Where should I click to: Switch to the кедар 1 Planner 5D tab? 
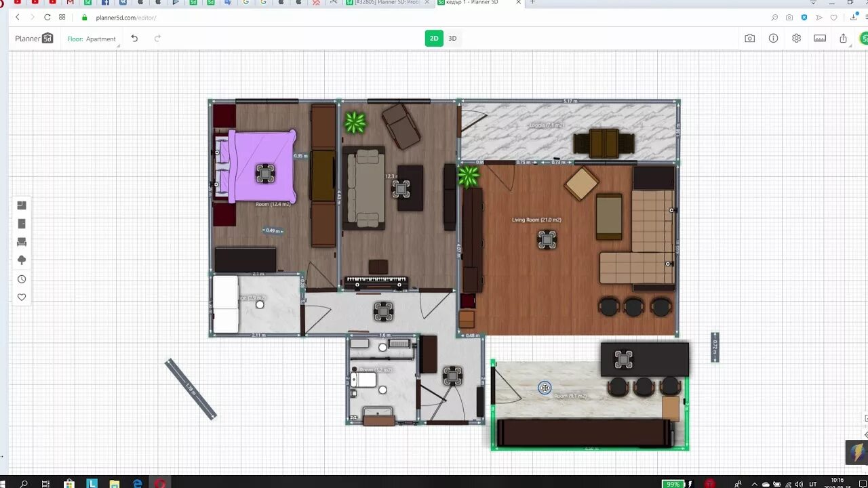tap(475, 3)
